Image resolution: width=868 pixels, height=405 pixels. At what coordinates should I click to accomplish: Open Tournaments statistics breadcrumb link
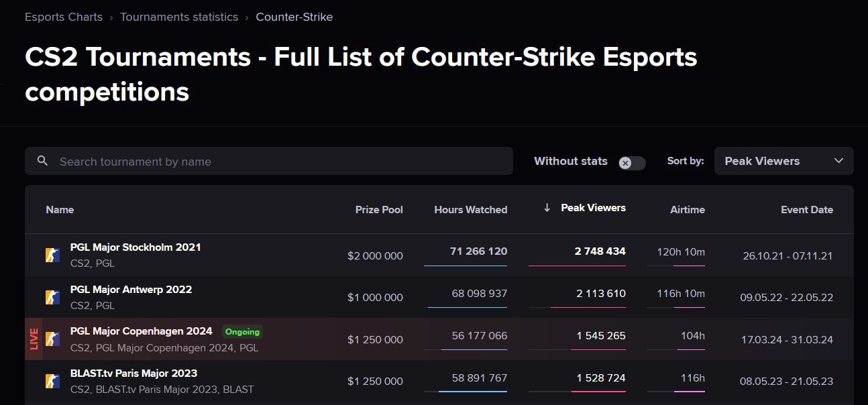[x=179, y=17]
